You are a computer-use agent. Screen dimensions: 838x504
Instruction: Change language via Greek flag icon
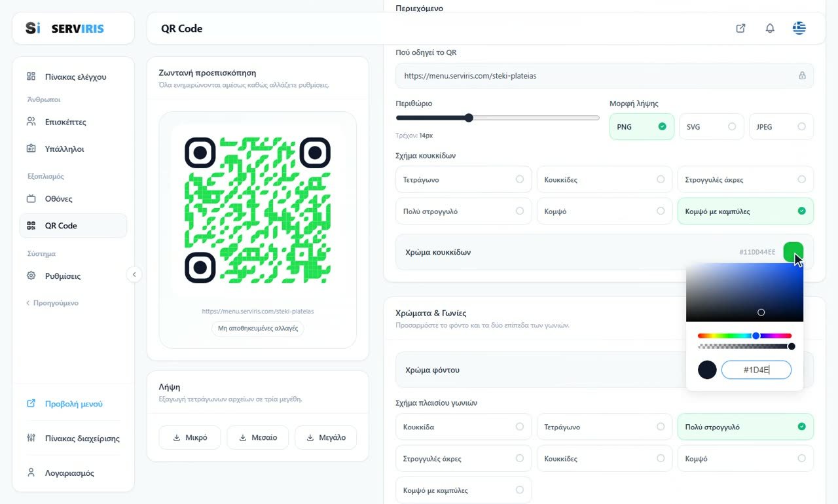799,28
